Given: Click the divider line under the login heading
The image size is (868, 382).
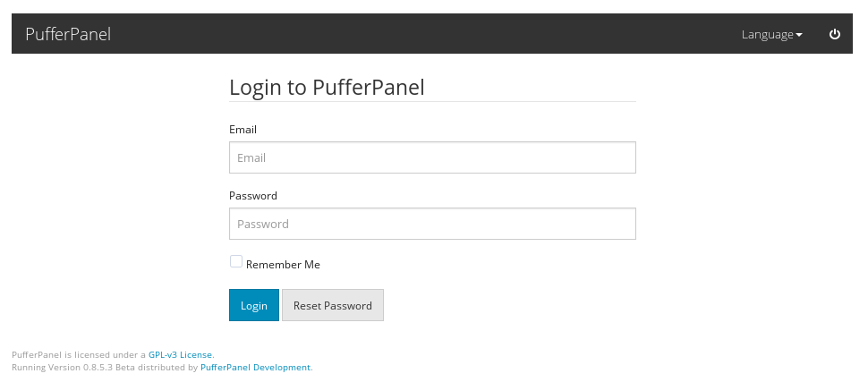Looking at the screenshot, I should (432, 101).
